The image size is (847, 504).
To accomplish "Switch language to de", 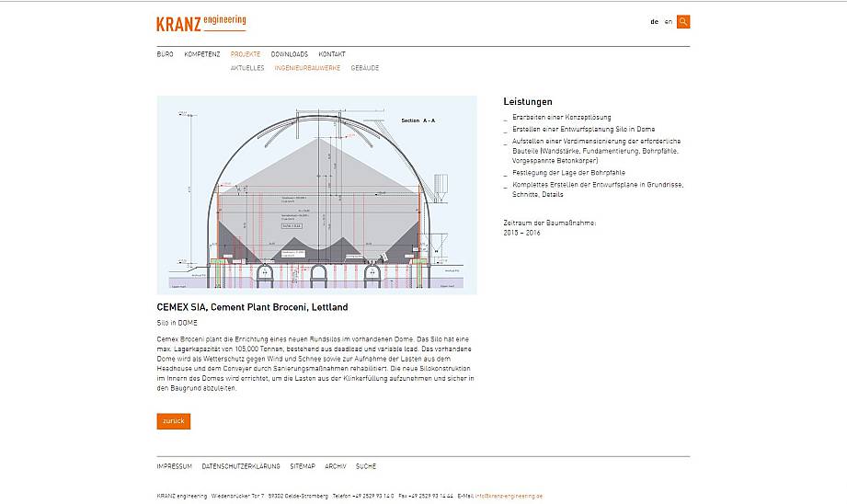I will pyautogui.click(x=654, y=22).
